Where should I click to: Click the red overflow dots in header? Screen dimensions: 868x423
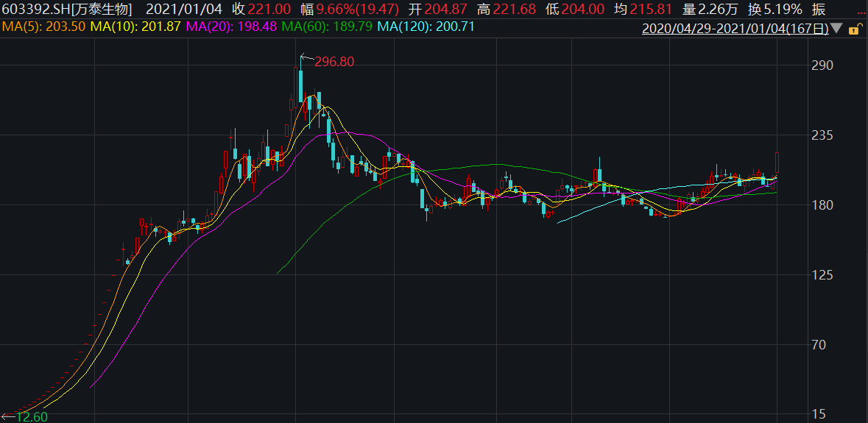(861, 10)
